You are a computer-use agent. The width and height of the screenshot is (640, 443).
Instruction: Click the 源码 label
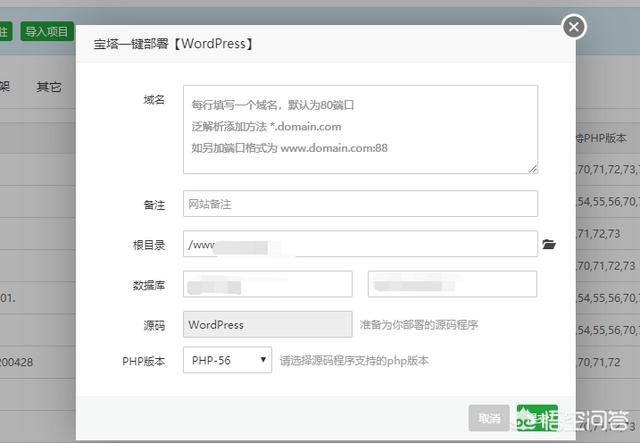(154, 325)
